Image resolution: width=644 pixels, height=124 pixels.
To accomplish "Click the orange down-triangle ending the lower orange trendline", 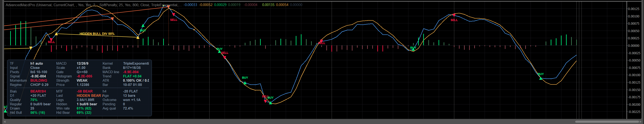I will tap(112, 19).
